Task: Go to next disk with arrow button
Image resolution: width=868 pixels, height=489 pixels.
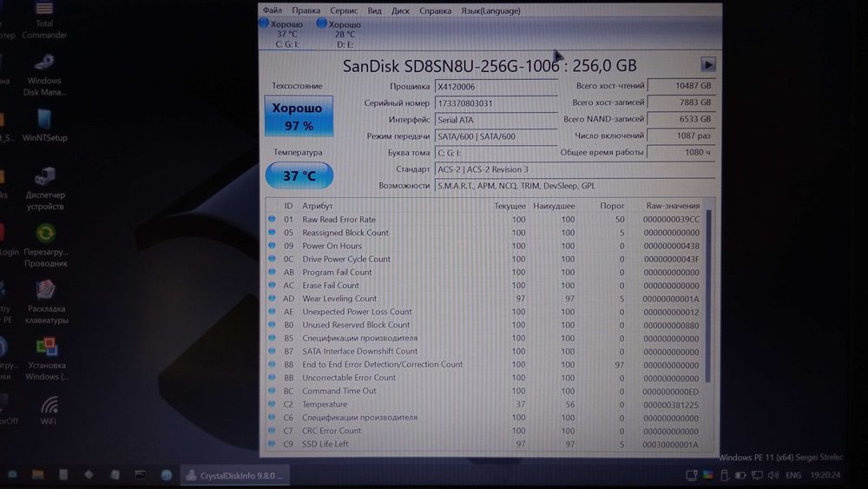Action: click(708, 65)
